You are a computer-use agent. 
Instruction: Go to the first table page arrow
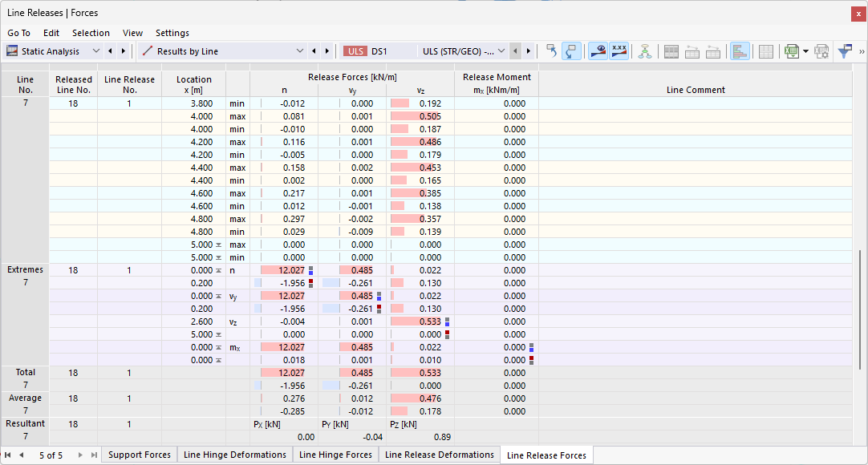pos(8,455)
